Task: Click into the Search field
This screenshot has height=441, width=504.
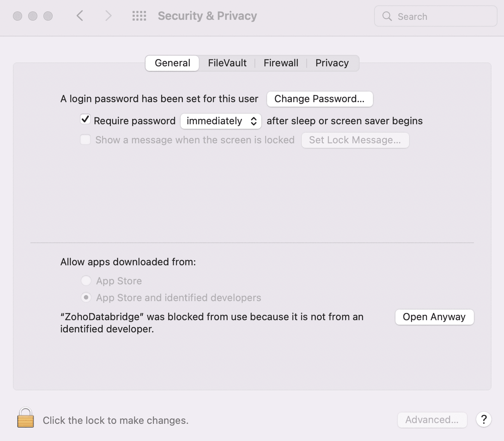Action: coord(442,16)
